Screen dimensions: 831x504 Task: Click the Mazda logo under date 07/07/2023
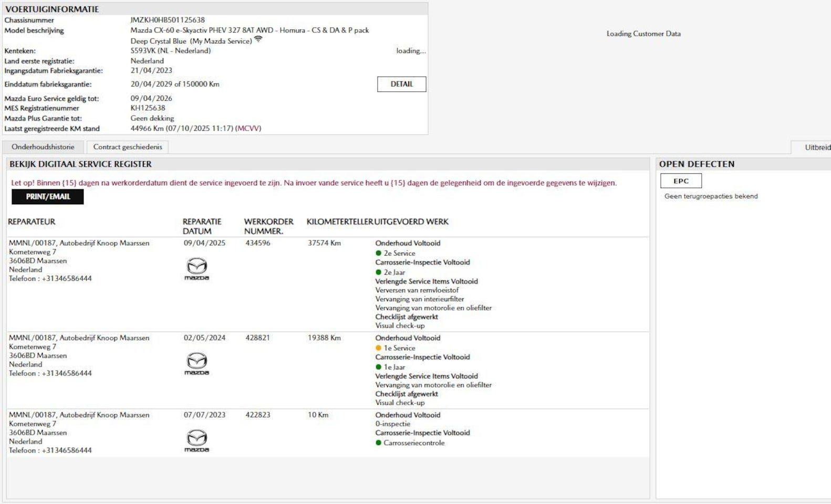click(x=196, y=440)
